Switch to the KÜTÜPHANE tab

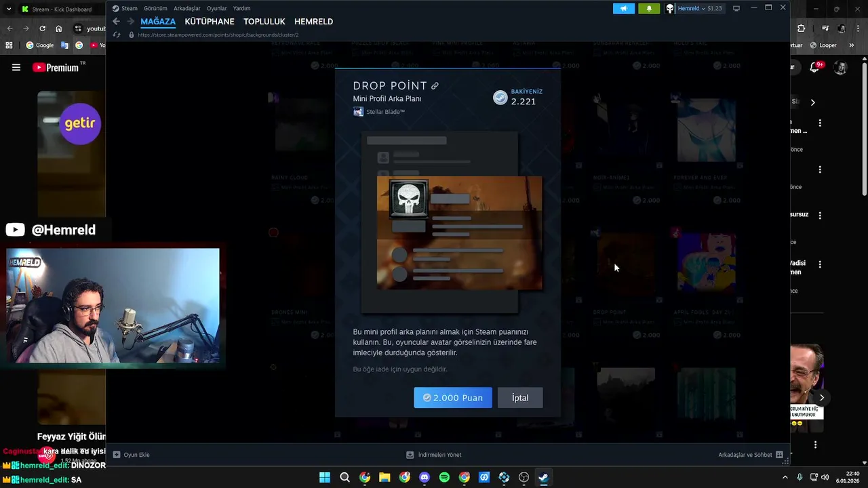[x=210, y=22]
